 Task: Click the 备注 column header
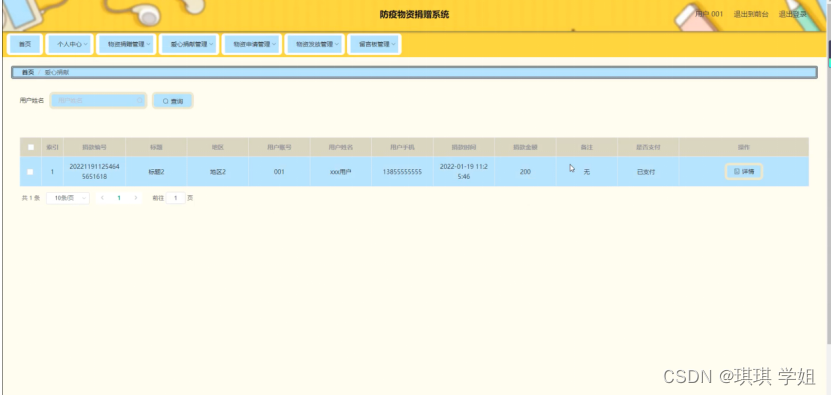tap(587, 147)
